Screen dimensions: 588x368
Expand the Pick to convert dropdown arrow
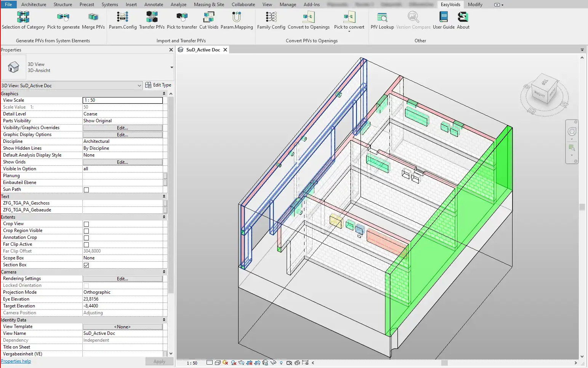[x=349, y=32]
